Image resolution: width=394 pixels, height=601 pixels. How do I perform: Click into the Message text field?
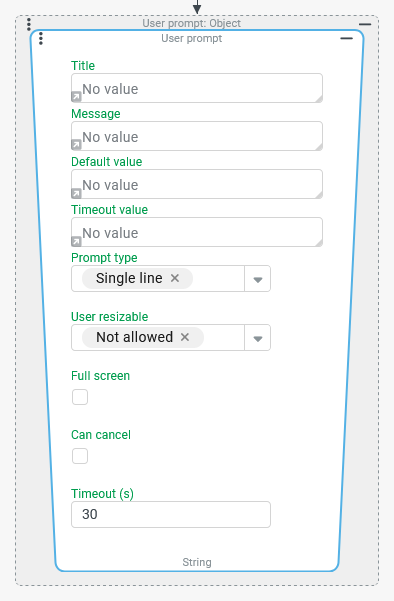(197, 136)
